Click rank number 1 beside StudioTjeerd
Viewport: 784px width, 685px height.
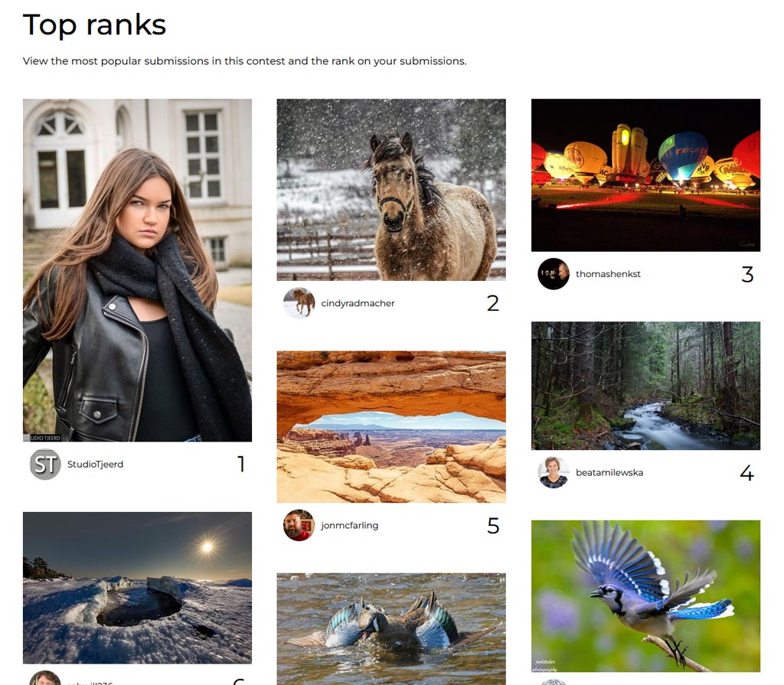[x=241, y=465]
